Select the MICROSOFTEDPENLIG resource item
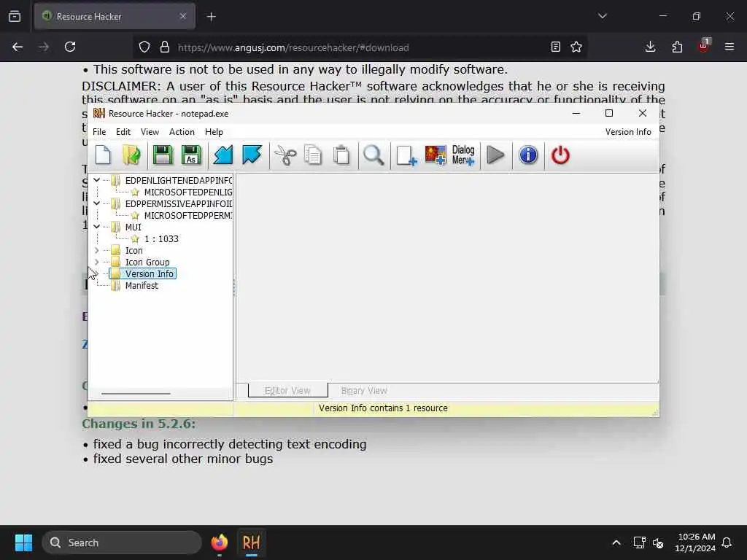Viewport: 747px width, 560px height. tap(188, 192)
